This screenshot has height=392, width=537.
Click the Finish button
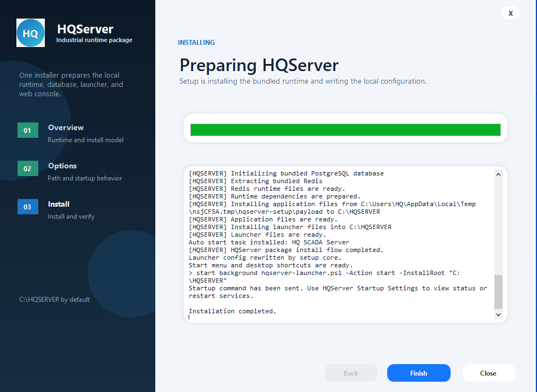click(x=418, y=373)
